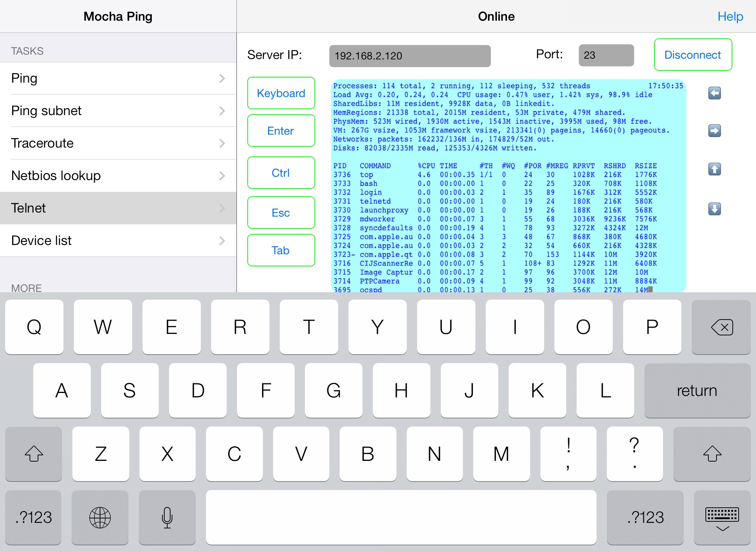Tap the S key

pyautogui.click(x=130, y=390)
